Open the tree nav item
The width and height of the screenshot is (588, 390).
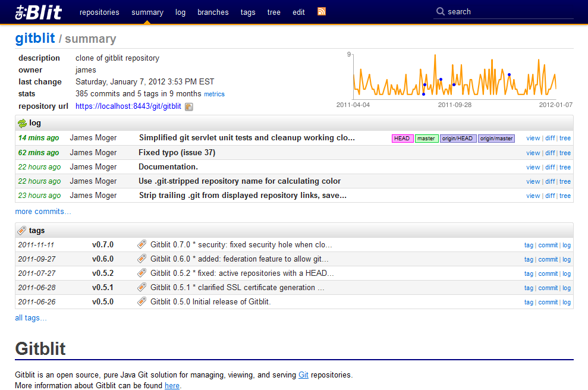(x=273, y=12)
